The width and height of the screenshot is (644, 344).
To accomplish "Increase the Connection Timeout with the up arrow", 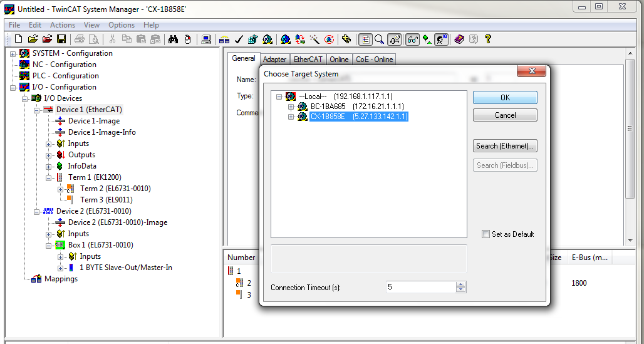I will (461, 284).
